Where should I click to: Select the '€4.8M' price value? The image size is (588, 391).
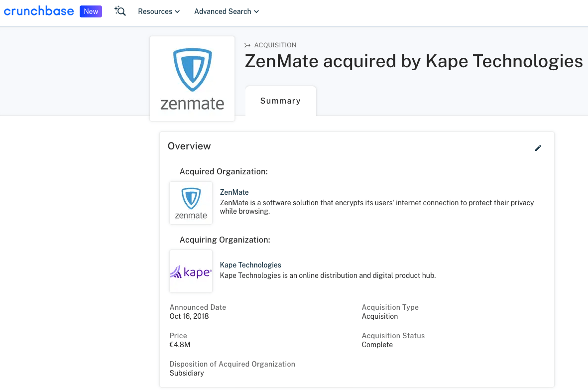(x=180, y=345)
